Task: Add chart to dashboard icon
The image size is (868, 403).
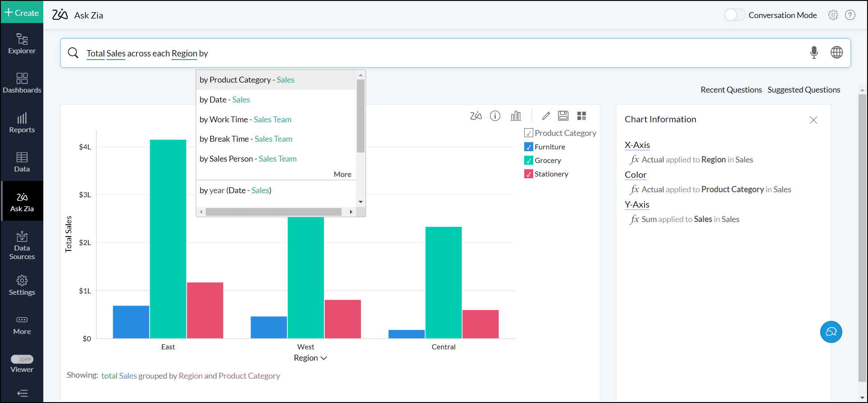Action: [582, 116]
